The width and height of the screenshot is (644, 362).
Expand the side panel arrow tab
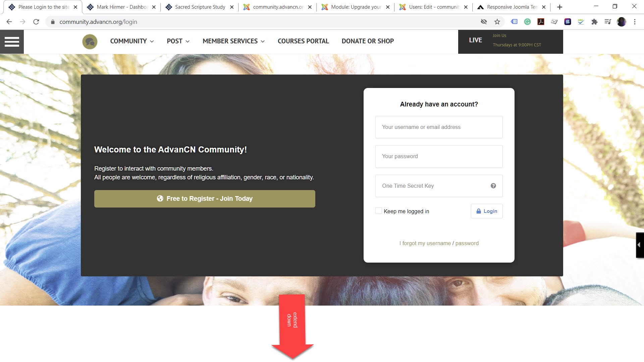tap(640, 245)
